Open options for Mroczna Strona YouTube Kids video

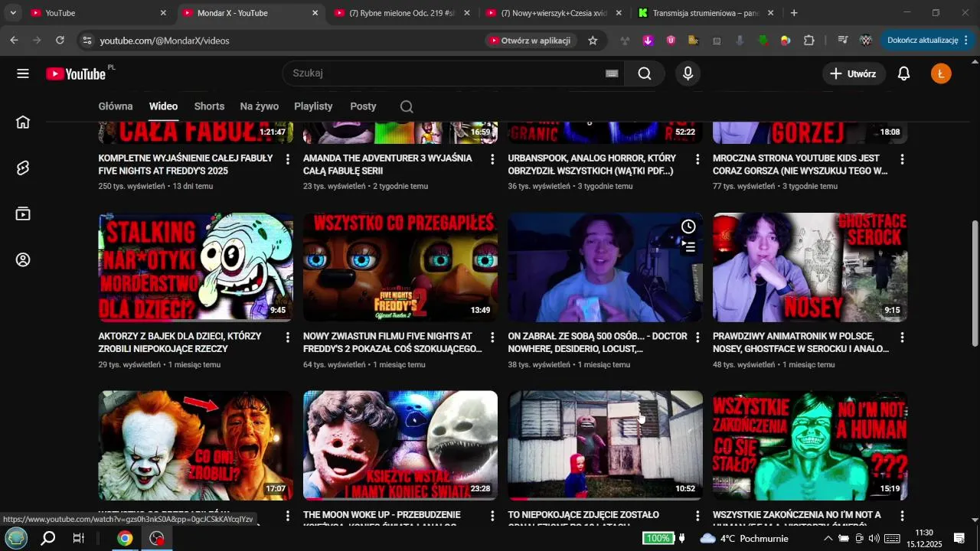902,159
